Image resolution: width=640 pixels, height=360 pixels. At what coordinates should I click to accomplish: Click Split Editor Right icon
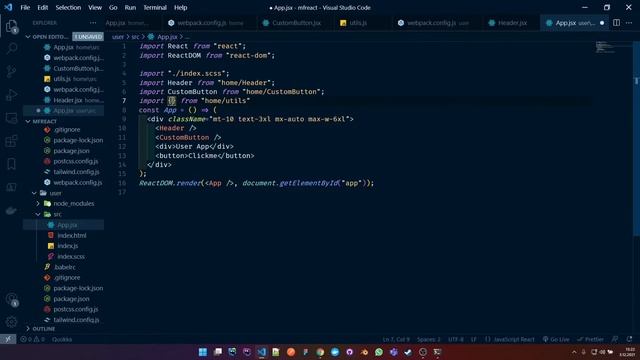(x=616, y=23)
